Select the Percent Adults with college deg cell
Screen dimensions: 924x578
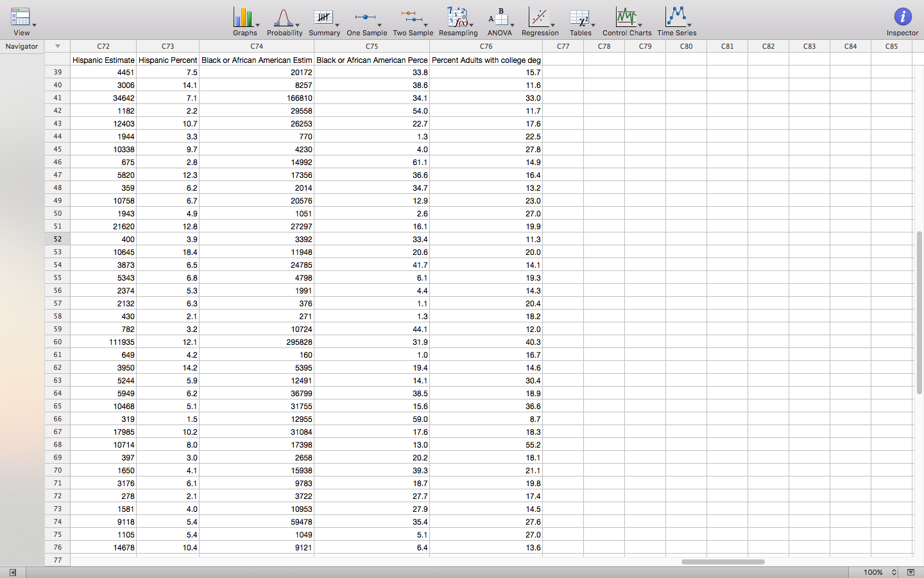click(x=486, y=60)
